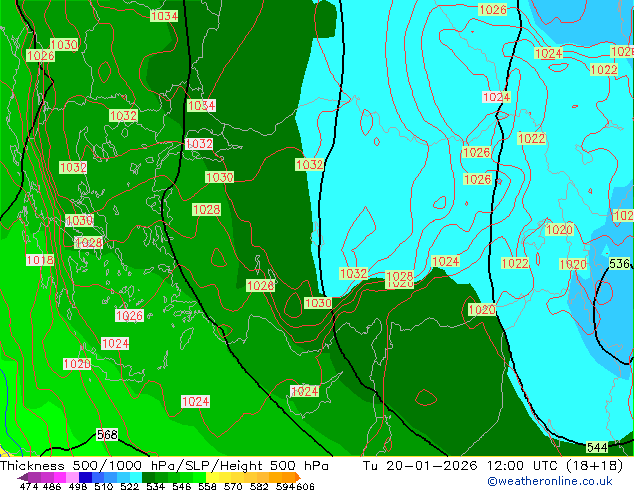Click the 1024 label on the white background at upper right

coord(497,97)
